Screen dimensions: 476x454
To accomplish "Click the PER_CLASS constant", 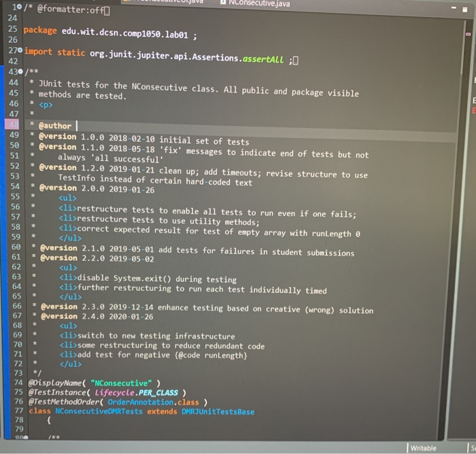I will coord(158,393).
